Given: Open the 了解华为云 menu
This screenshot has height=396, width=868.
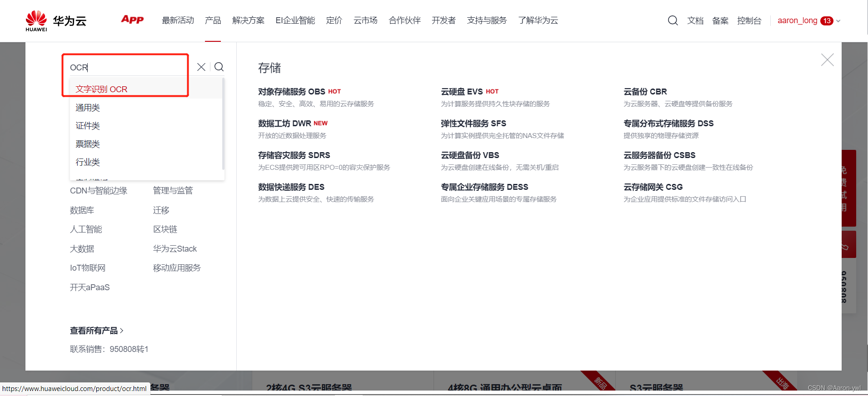Looking at the screenshot, I should pyautogui.click(x=538, y=20).
